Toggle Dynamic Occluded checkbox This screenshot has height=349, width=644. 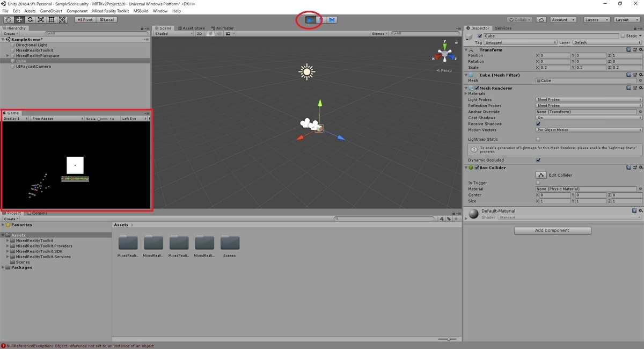[538, 160]
